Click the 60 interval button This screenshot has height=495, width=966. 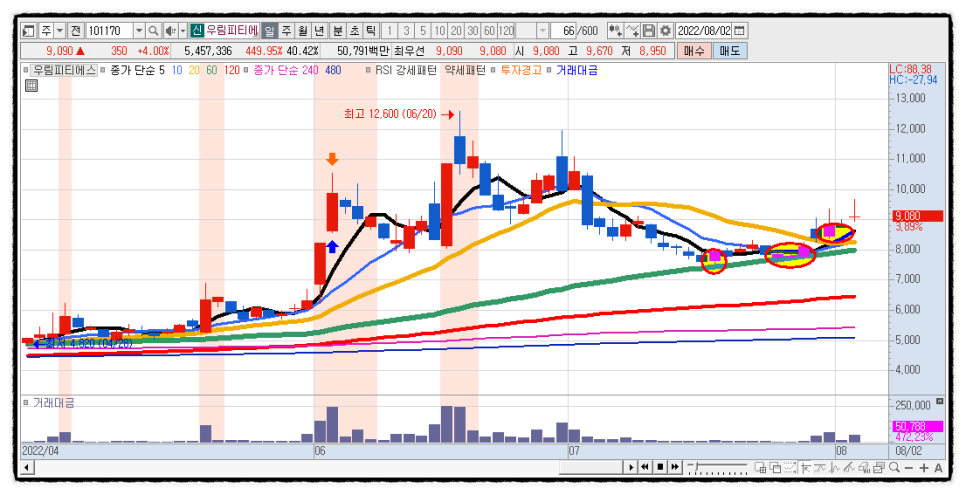[x=489, y=30]
